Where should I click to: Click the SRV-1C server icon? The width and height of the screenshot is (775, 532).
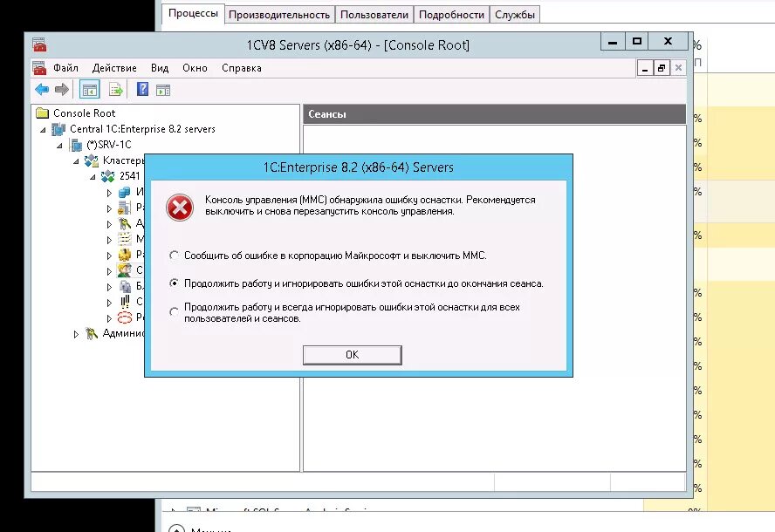point(76,145)
